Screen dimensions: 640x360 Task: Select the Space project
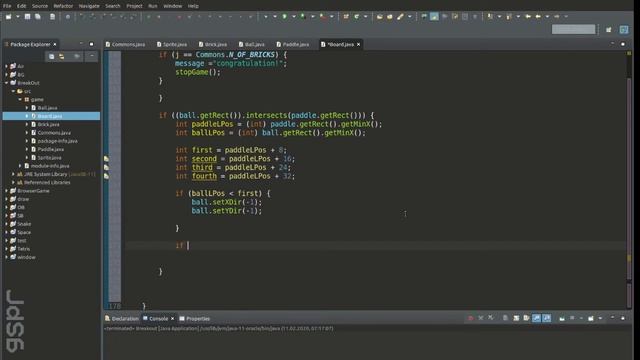(x=24, y=232)
